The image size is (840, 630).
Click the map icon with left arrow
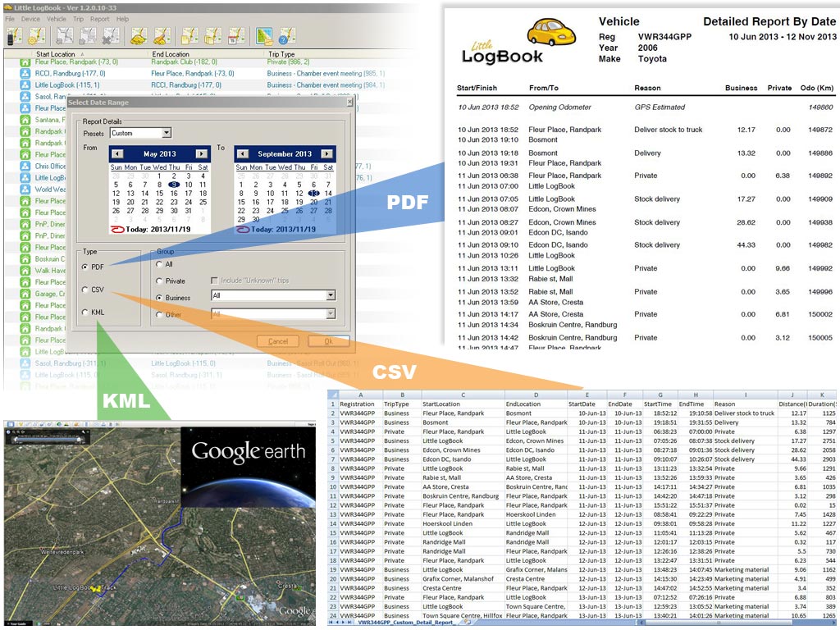tap(65, 36)
